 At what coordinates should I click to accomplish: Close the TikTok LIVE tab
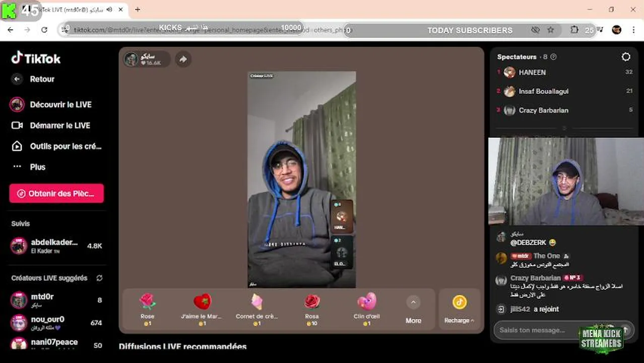click(x=121, y=9)
